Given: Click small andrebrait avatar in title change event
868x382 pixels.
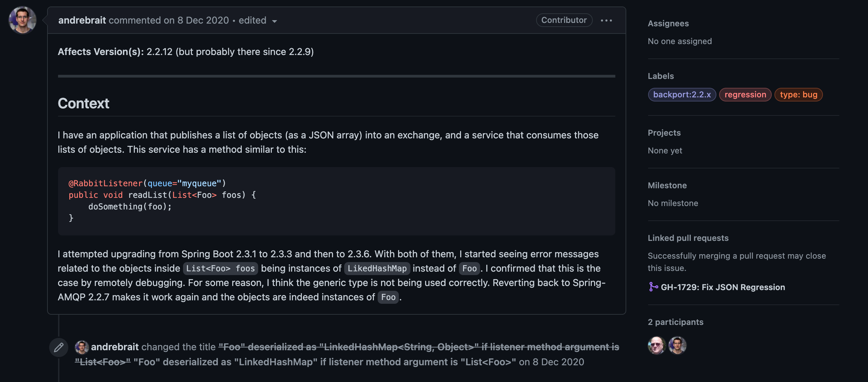Looking at the screenshot, I should [82, 347].
